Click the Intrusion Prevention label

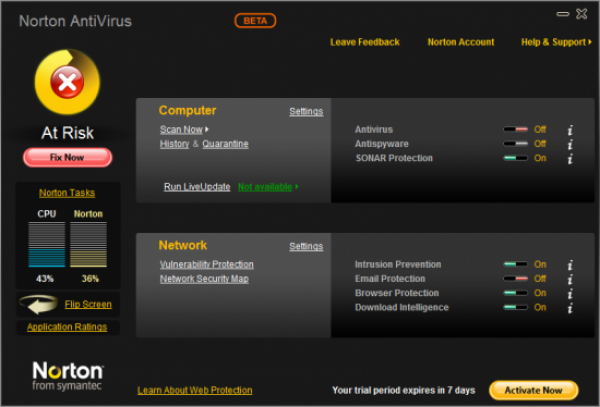point(398,264)
